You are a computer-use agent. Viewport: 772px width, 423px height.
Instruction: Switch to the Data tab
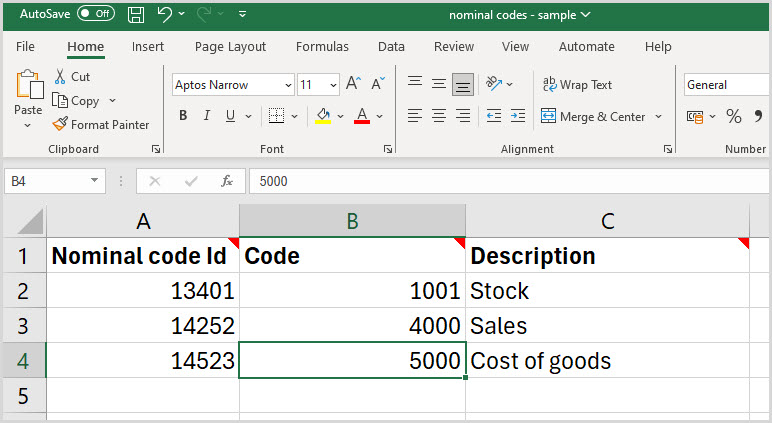(x=391, y=46)
